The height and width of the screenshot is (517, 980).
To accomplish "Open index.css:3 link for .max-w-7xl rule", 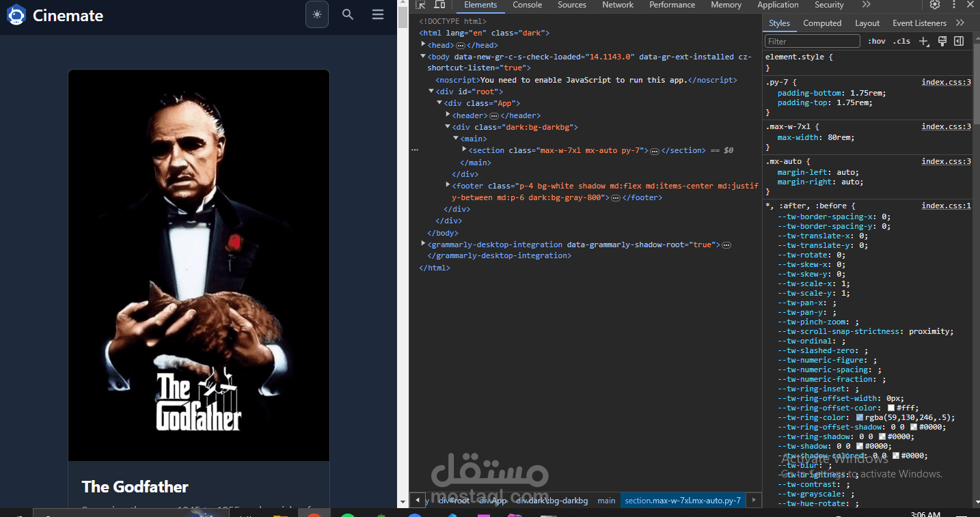I will tap(947, 126).
